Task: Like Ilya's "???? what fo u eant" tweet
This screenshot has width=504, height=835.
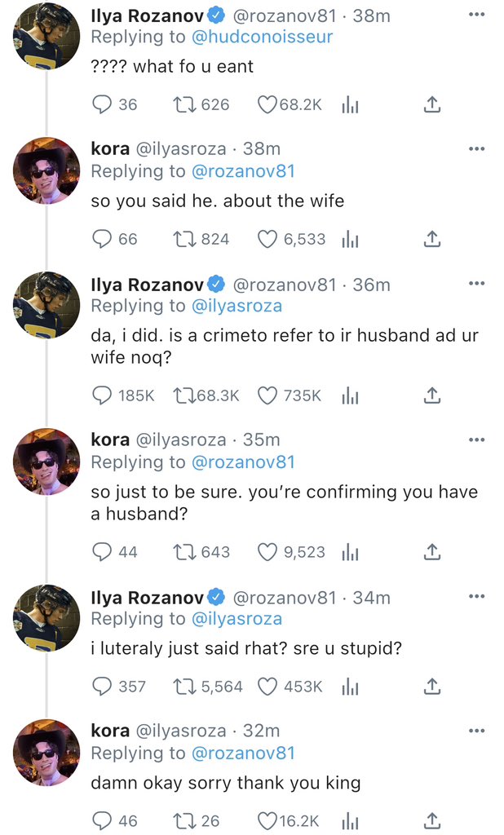Action: pos(267,105)
